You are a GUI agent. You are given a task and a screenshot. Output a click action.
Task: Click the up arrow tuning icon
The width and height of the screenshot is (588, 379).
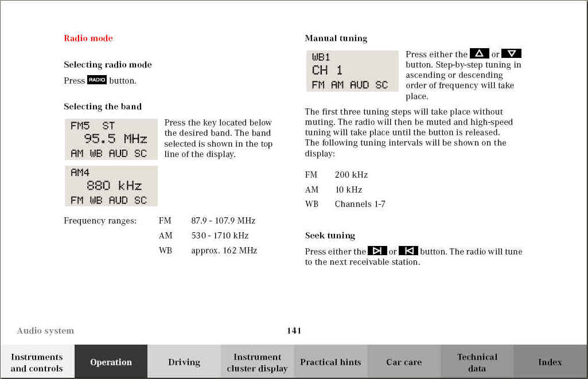(479, 54)
